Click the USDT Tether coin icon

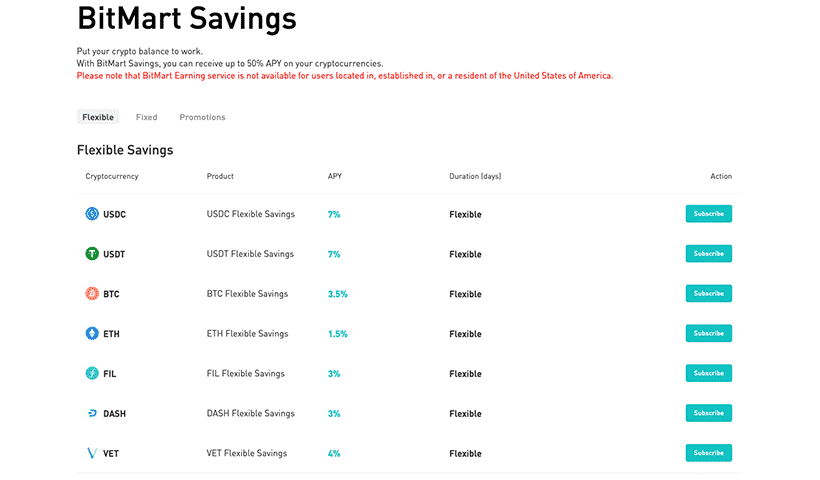click(92, 254)
